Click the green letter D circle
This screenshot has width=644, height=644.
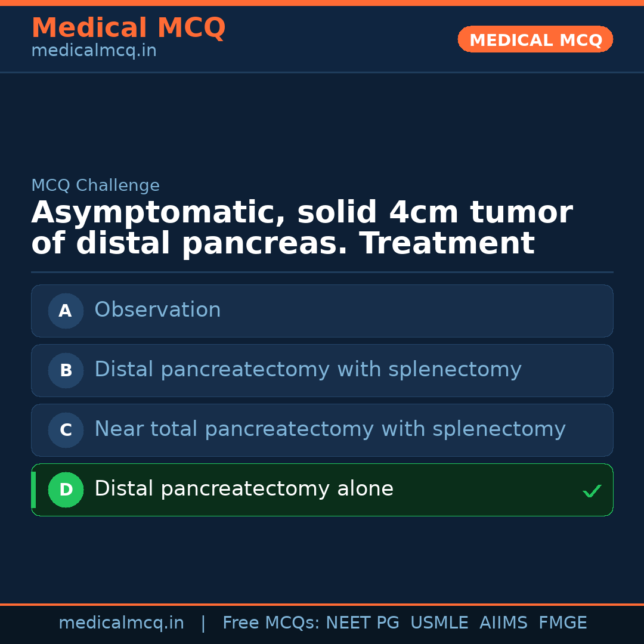[66, 490]
